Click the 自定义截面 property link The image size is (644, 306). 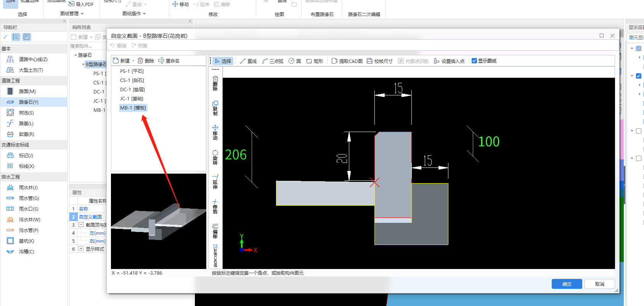90,217
